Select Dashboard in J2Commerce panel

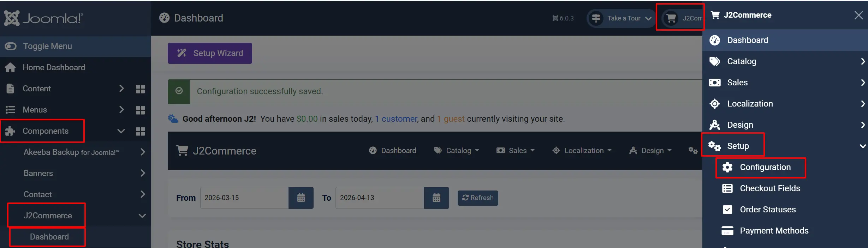tap(785, 40)
